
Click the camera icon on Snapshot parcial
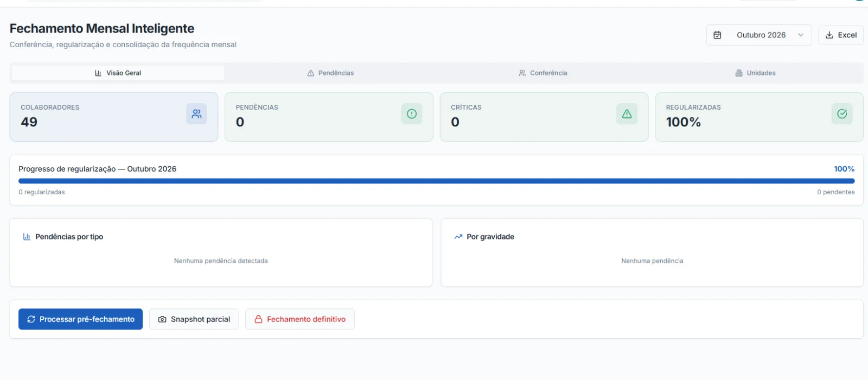pyautogui.click(x=162, y=319)
